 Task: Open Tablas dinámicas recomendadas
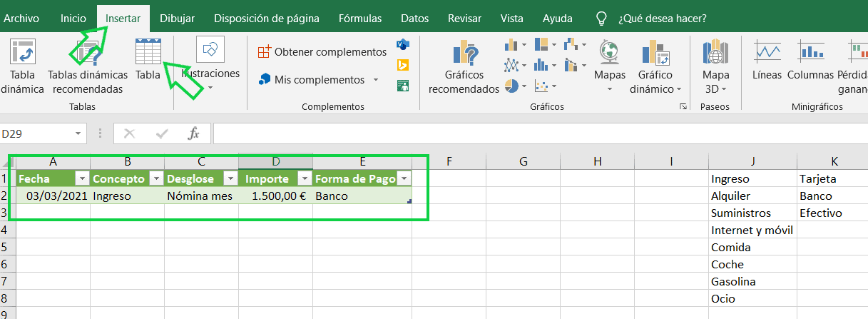point(88,68)
